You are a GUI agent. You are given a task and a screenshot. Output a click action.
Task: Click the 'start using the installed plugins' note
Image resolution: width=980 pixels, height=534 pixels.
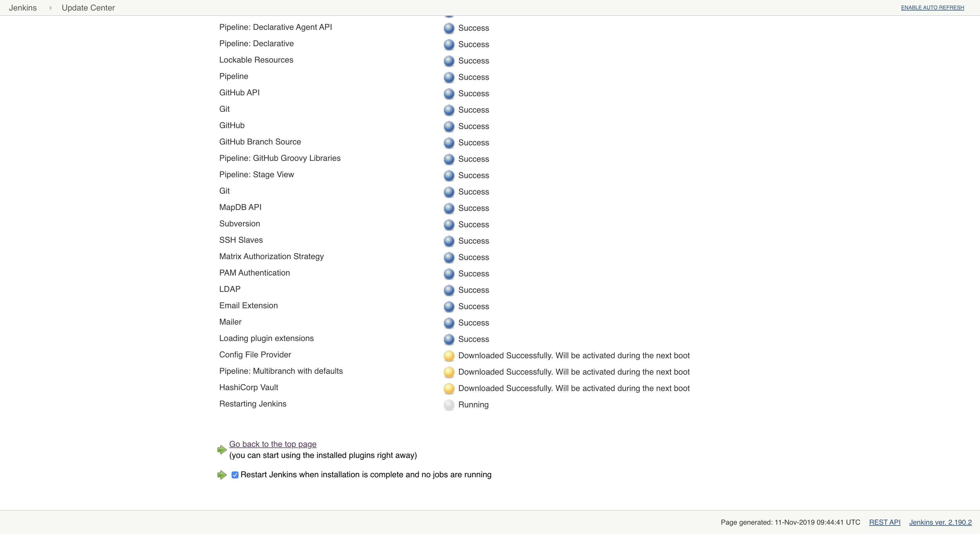click(322, 455)
